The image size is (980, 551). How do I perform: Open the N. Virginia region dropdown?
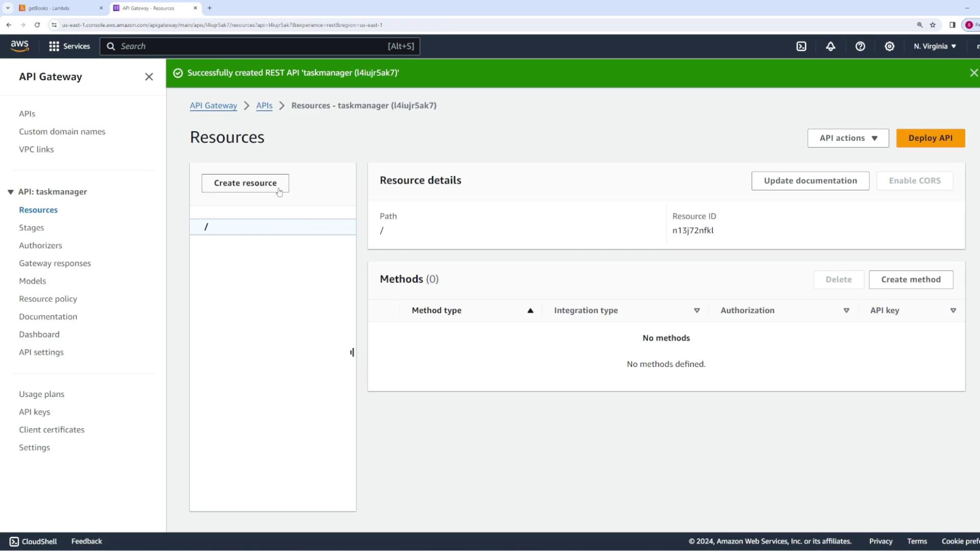pyautogui.click(x=935, y=46)
